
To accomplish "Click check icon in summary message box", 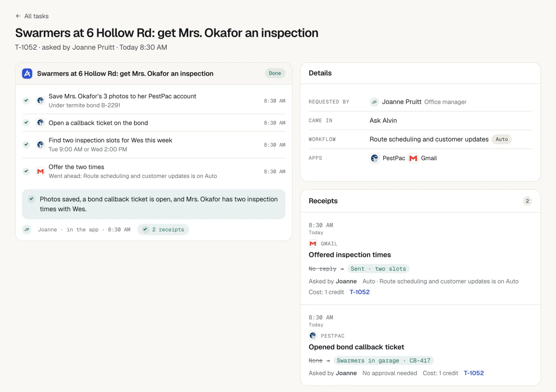I will point(31,199).
